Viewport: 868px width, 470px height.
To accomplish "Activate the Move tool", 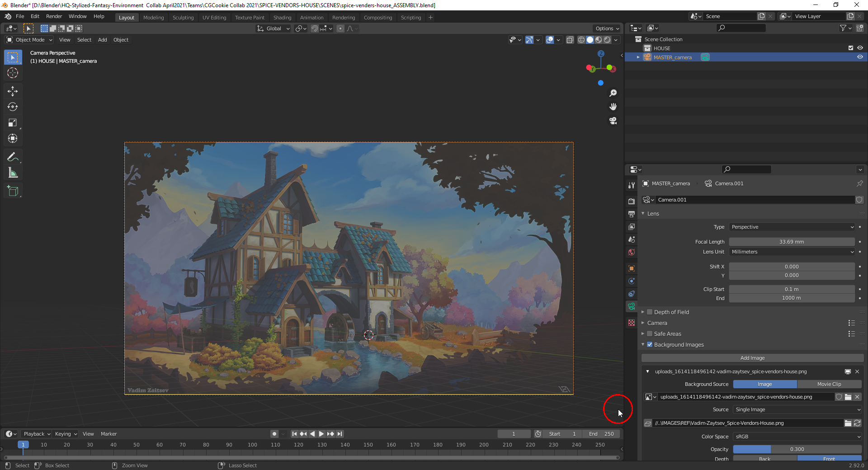I will (x=13, y=91).
